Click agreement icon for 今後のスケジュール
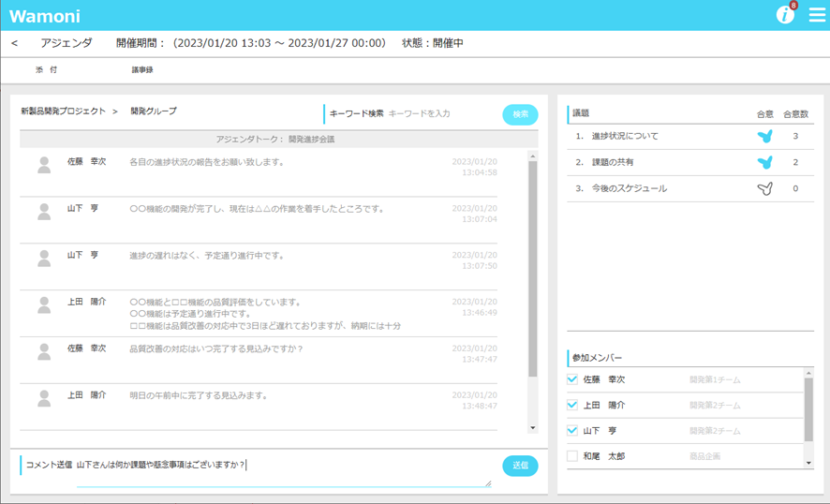Viewport: 830px width, 504px height. point(764,188)
